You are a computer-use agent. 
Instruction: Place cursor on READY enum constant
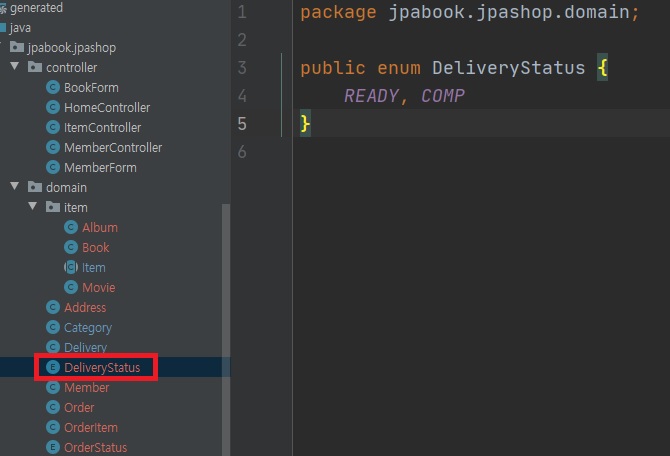point(371,96)
